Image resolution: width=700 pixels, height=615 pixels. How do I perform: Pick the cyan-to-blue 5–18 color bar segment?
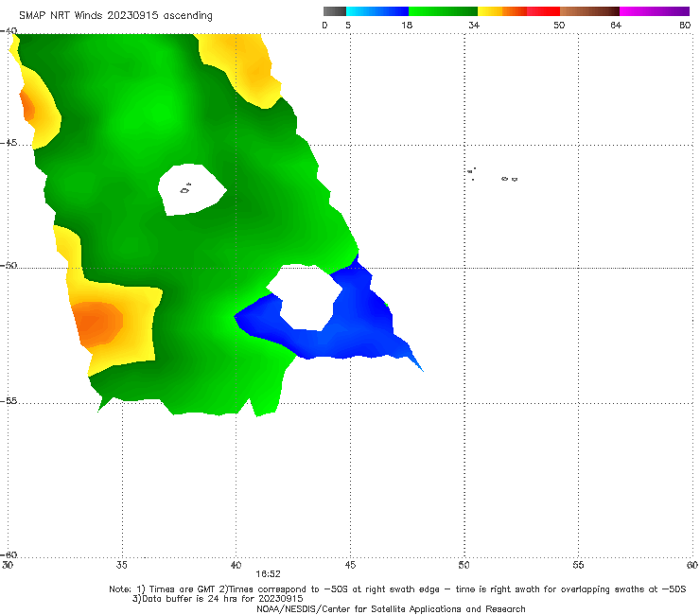[377, 11]
